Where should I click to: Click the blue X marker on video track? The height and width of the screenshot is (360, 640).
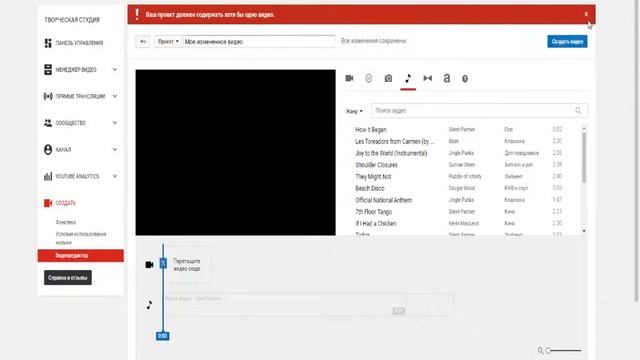[x=163, y=263]
